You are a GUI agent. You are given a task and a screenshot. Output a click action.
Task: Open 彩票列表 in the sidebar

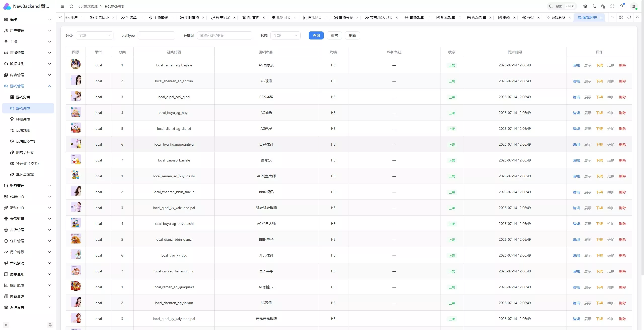28,119
